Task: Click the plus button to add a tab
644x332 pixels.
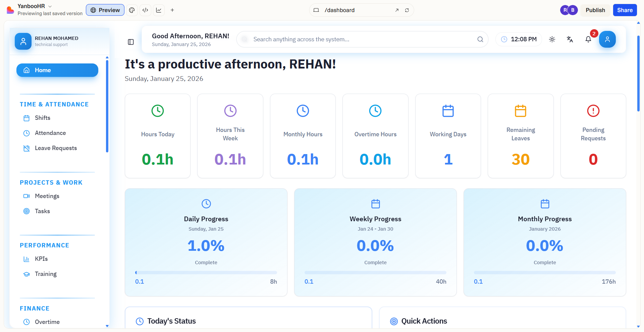Action: [x=172, y=10]
